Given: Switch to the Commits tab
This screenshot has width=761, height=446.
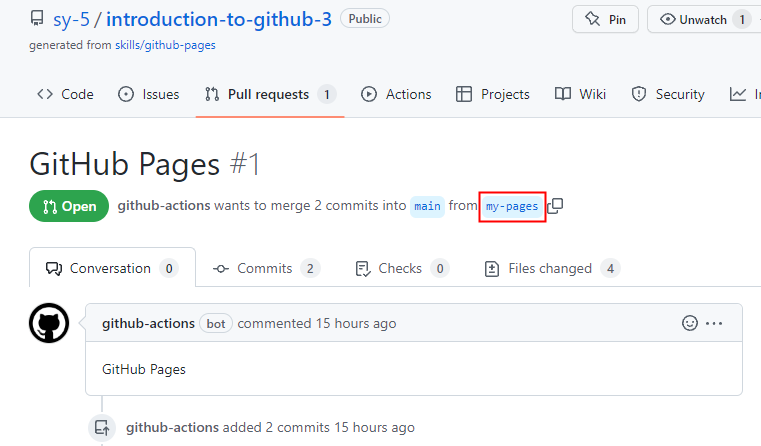Looking at the screenshot, I should [265, 268].
